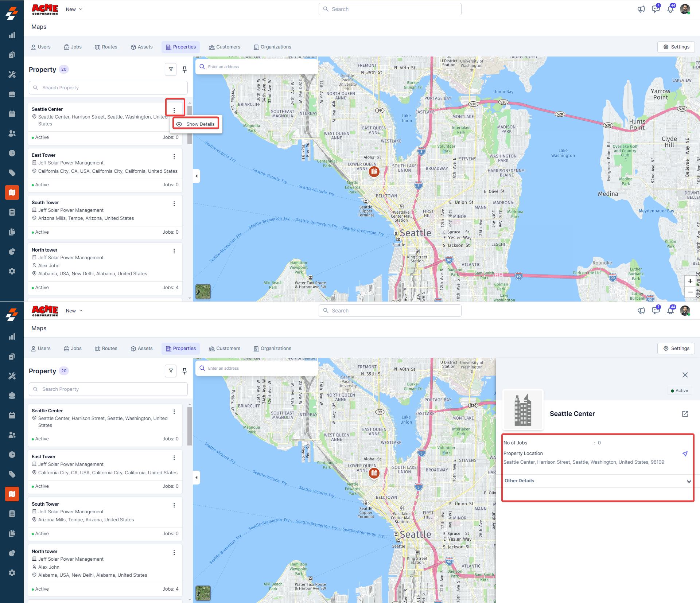
Task: Click the pin icon in Property panel
Action: [x=184, y=69]
